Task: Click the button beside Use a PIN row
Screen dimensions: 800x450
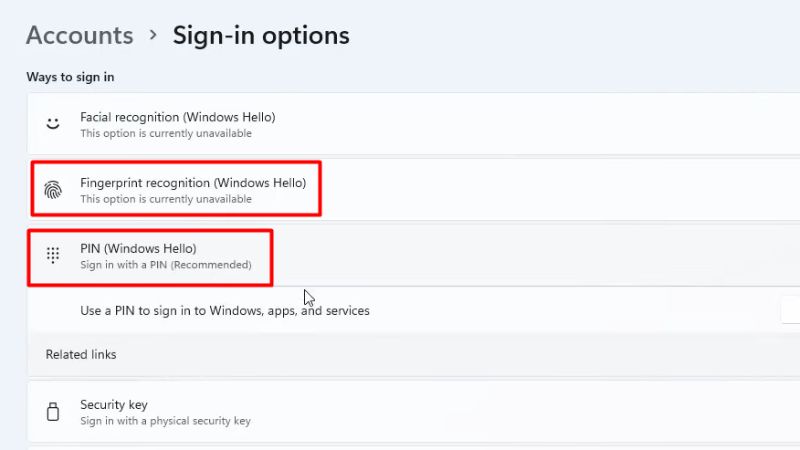Action: pyautogui.click(x=790, y=310)
